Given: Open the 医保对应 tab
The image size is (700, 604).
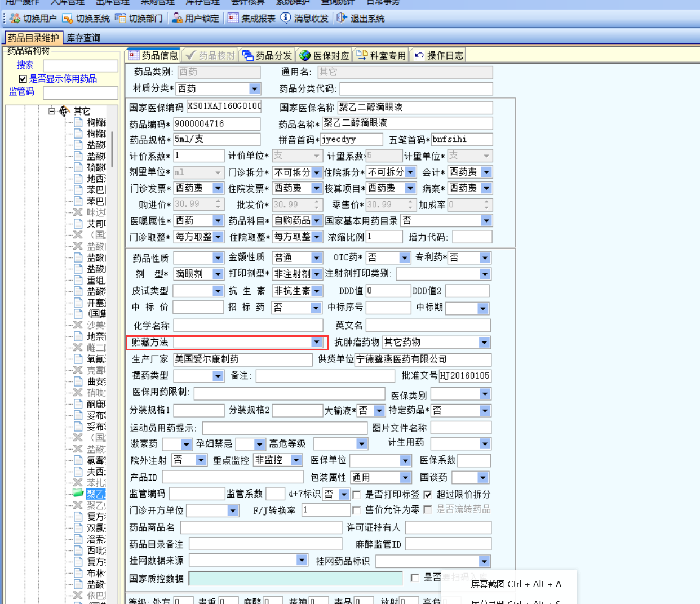Looking at the screenshot, I should [x=324, y=55].
